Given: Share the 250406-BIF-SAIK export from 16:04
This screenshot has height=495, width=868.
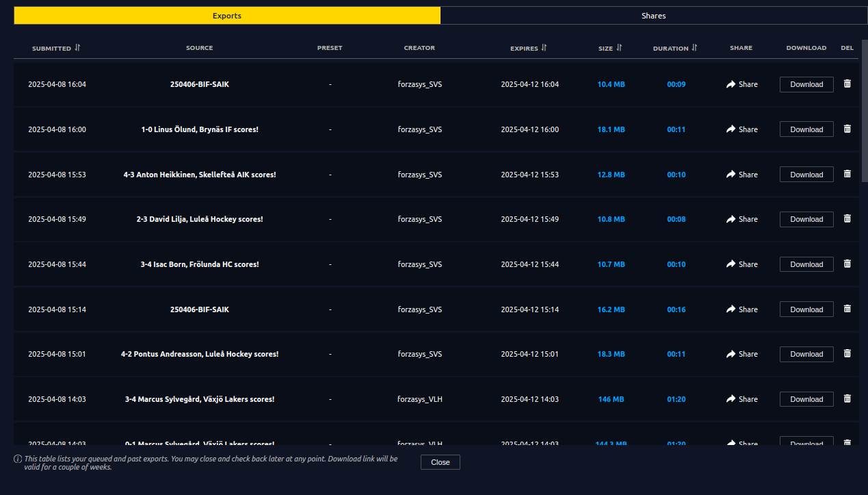Looking at the screenshot, I should (x=741, y=84).
